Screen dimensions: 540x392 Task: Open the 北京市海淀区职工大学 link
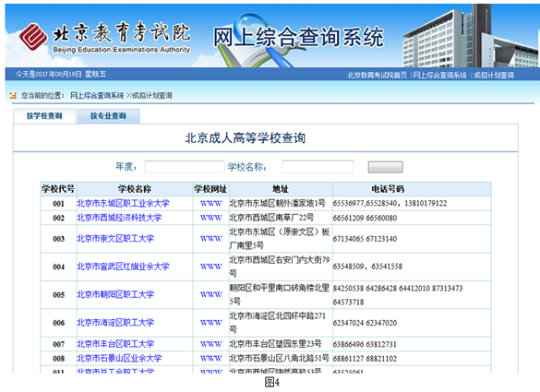click(x=115, y=323)
